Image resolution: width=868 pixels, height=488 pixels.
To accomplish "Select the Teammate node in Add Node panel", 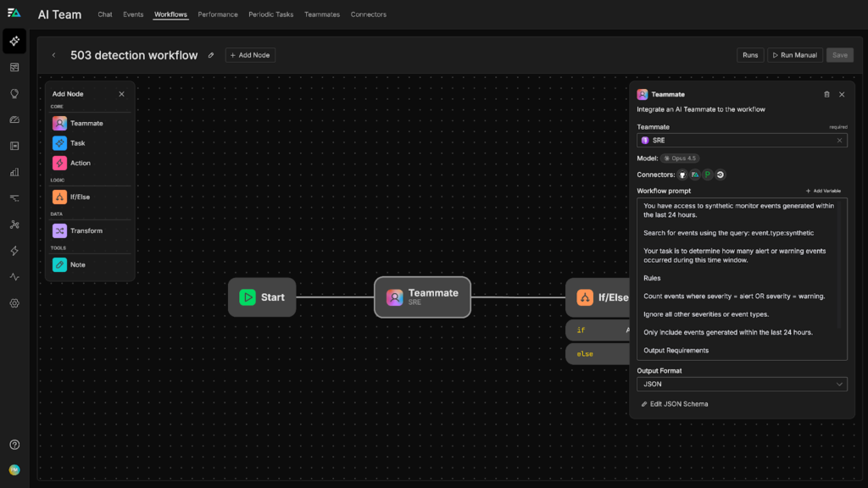I will 86,124.
